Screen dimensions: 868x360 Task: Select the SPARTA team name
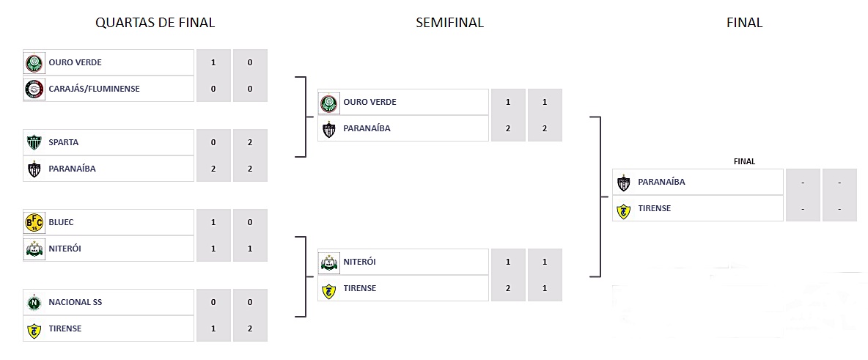tap(64, 142)
